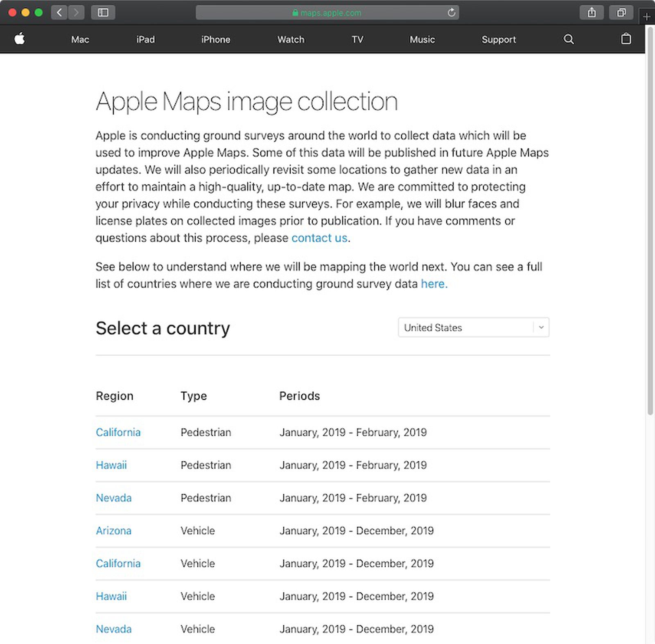Click the maps.apple.com address bar
Screen dimensions: 655x644
point(327,13)
